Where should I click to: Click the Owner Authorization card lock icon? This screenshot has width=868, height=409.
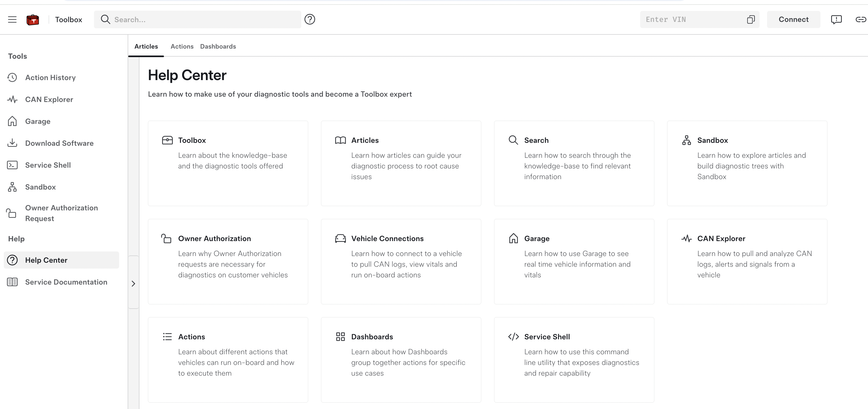point(166,238)
